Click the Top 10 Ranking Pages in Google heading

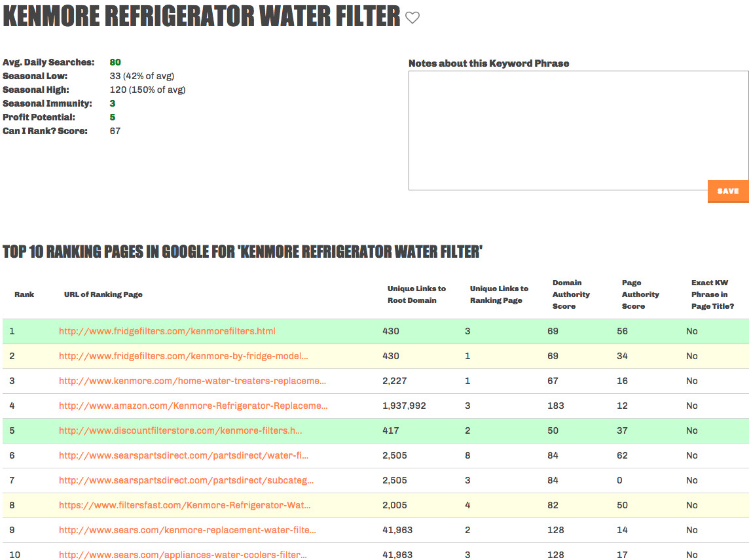tap(243, 252)
